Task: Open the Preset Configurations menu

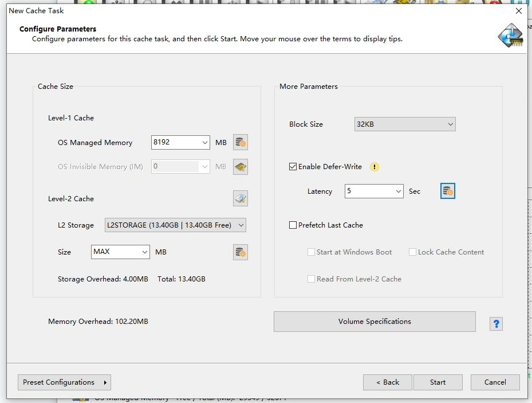Action: tap(64, 382)
